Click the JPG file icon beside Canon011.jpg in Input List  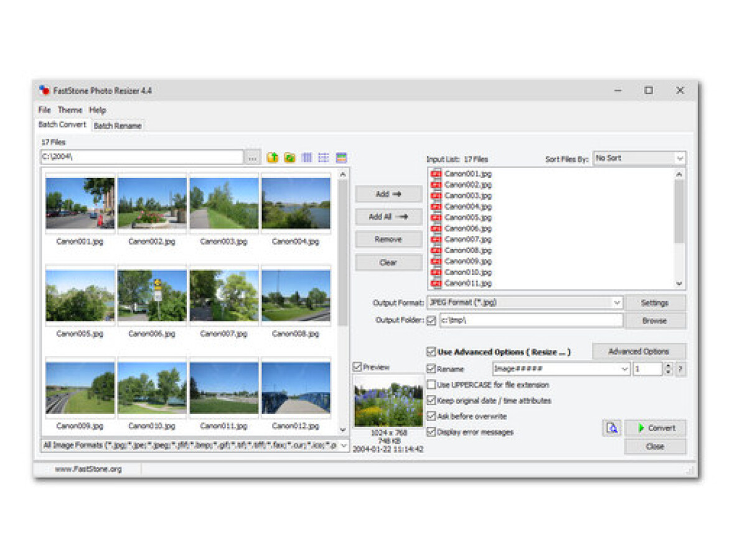click(436, 283)
